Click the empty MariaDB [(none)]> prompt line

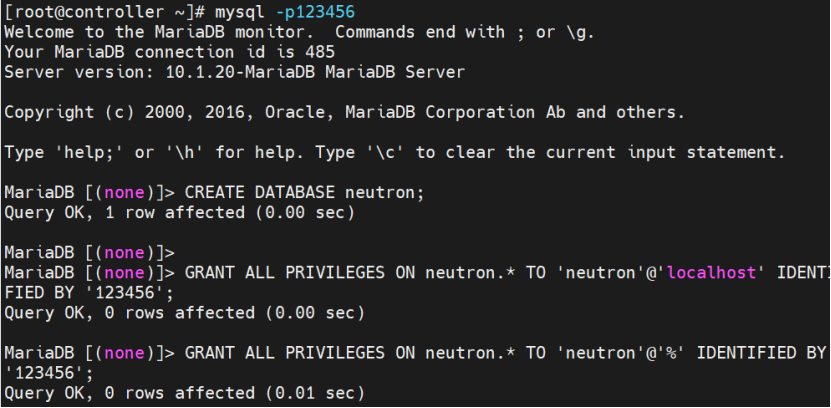[x=90, y=253]
